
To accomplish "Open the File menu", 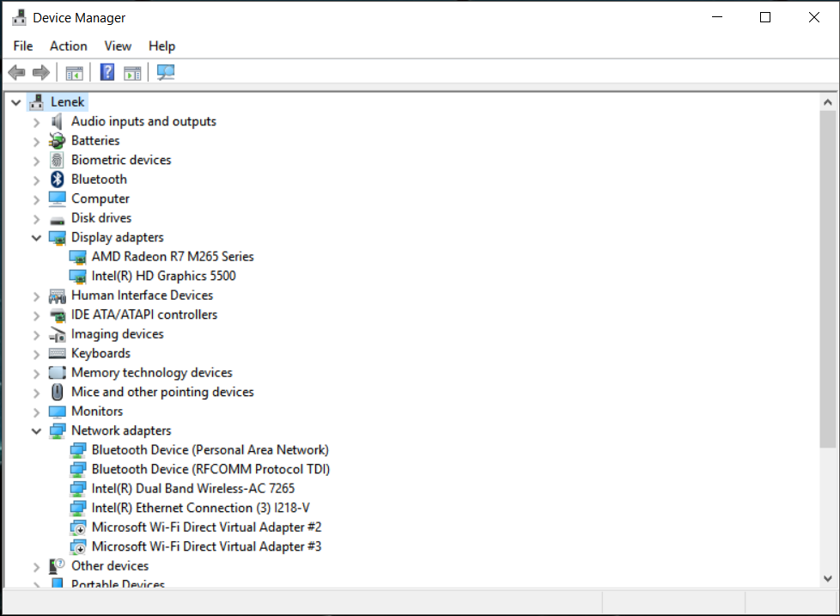I will click(23, 46).
